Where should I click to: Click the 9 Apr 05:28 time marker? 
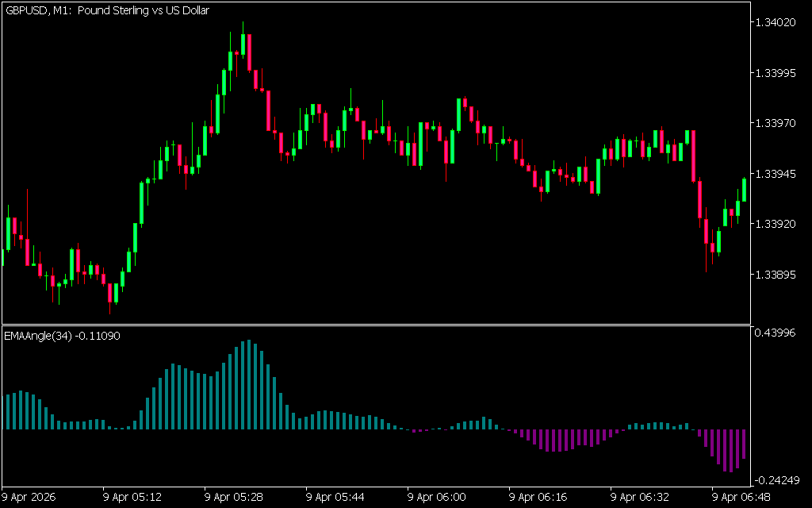pyautogui.click(x=234, y=498)
